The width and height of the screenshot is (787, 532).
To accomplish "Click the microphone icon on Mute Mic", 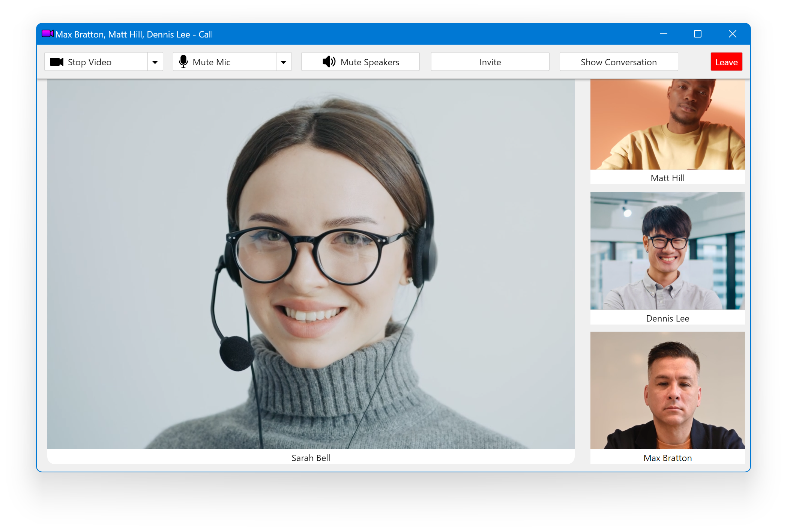I will pyautogui.click(x=183, y=62).
